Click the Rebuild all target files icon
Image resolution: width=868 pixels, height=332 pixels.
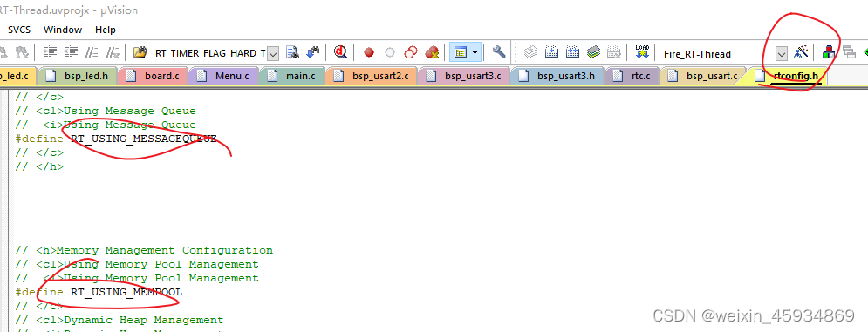point(573,52)
